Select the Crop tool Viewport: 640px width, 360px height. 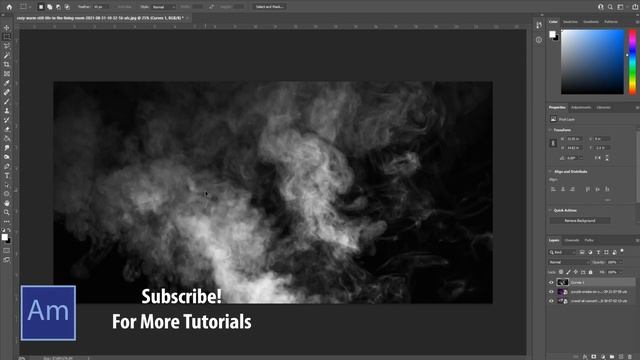click(7, 64)
